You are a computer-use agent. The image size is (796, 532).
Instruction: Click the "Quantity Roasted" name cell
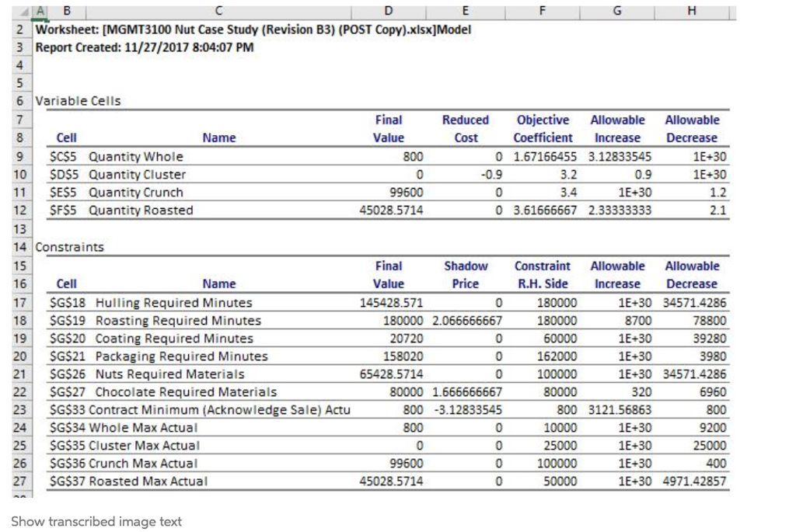[141, 210]
